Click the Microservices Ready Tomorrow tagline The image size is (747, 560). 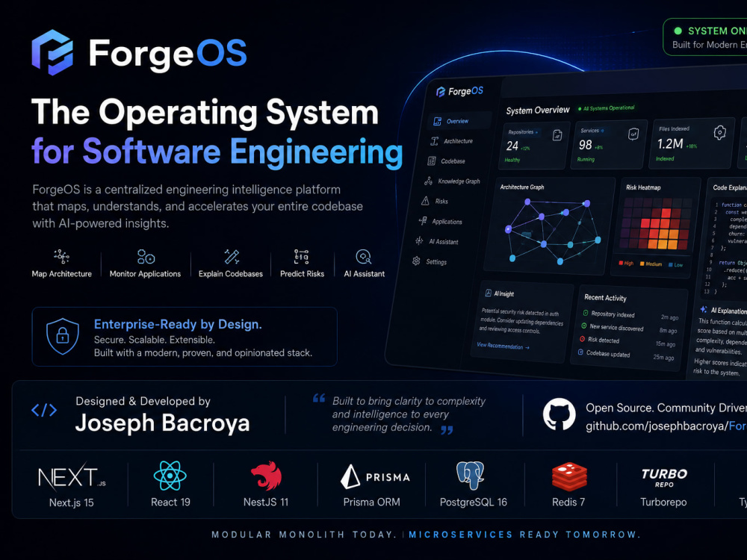[524, 535]
